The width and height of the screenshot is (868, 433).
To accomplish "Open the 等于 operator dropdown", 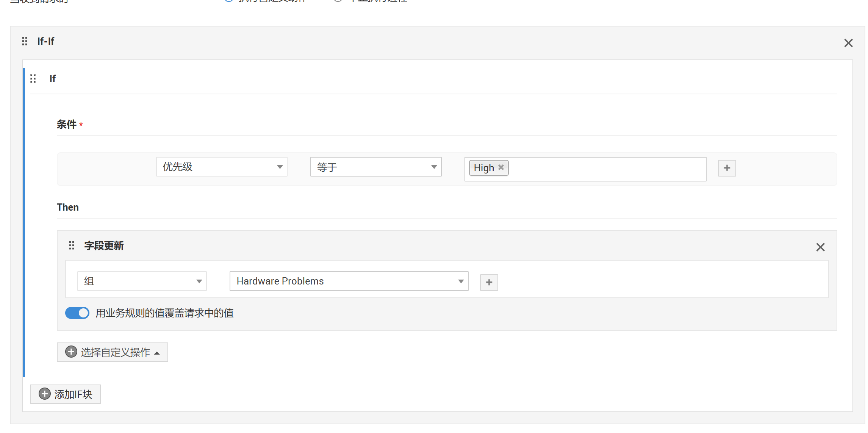I will (x=375, y=167).
